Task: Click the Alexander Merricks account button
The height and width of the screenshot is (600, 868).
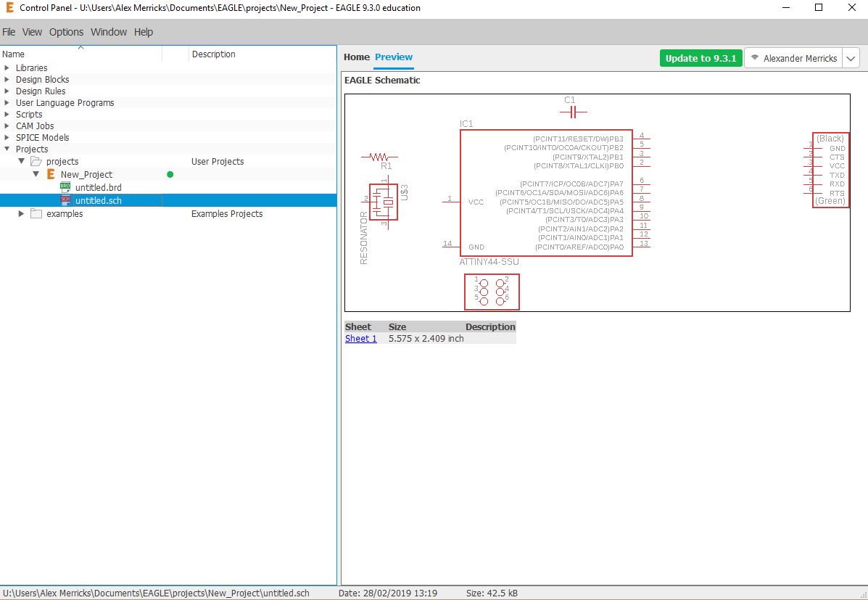Action: [x=793, y=58]
